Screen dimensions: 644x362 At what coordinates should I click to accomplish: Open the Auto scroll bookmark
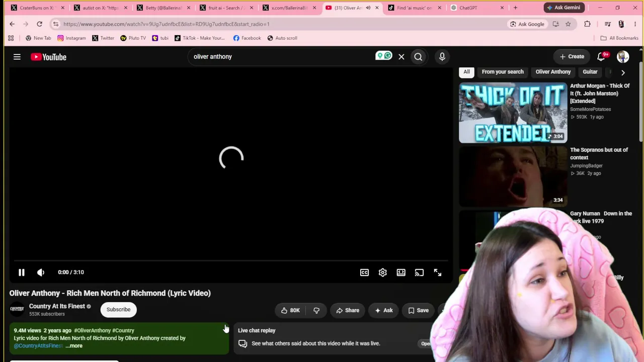point(282,38)
